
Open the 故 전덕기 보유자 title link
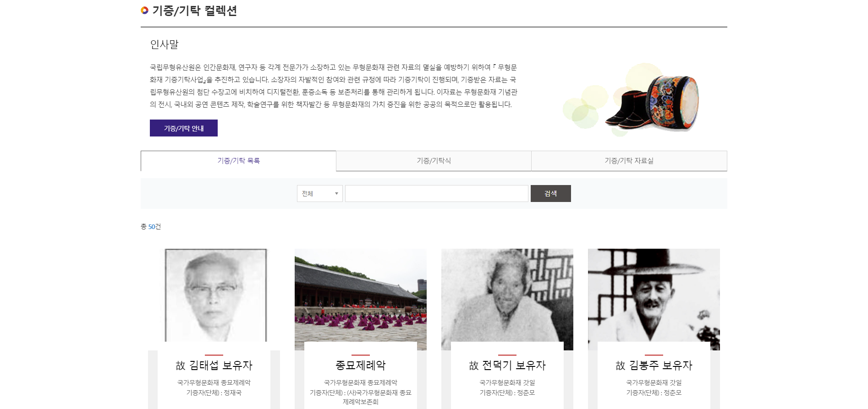[507, 365]
